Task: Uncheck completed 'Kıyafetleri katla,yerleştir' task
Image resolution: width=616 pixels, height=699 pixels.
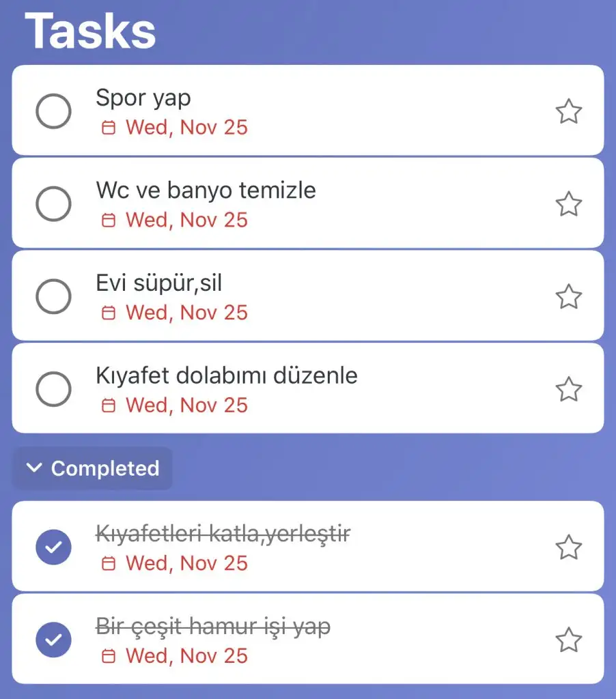Action: pyautogui.click(x=53, y=547)
